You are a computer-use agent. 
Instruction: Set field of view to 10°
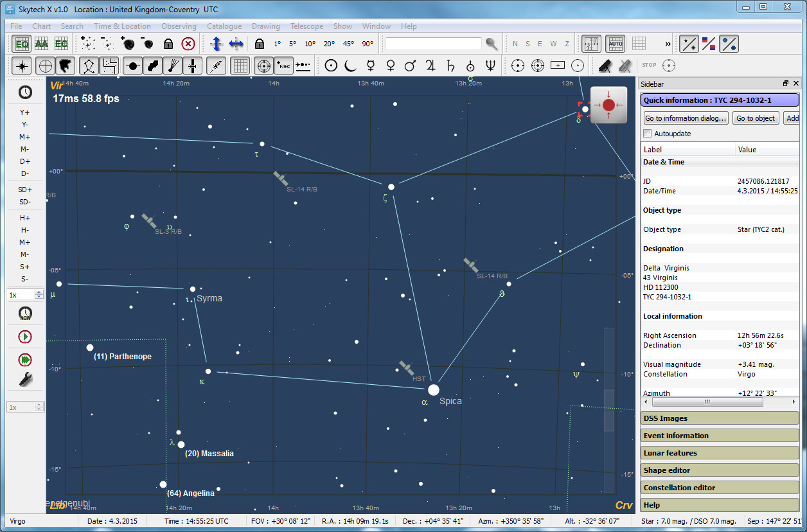click(x=310, y=44)
